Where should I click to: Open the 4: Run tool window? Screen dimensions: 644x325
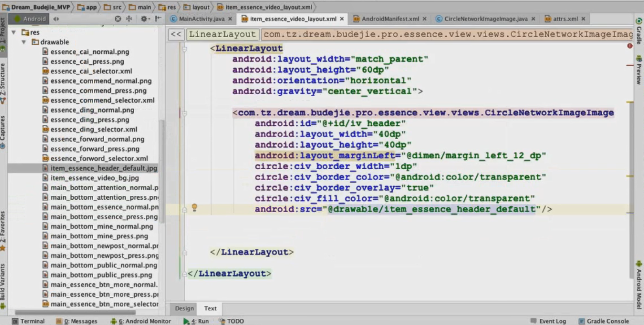coord(196,321)
